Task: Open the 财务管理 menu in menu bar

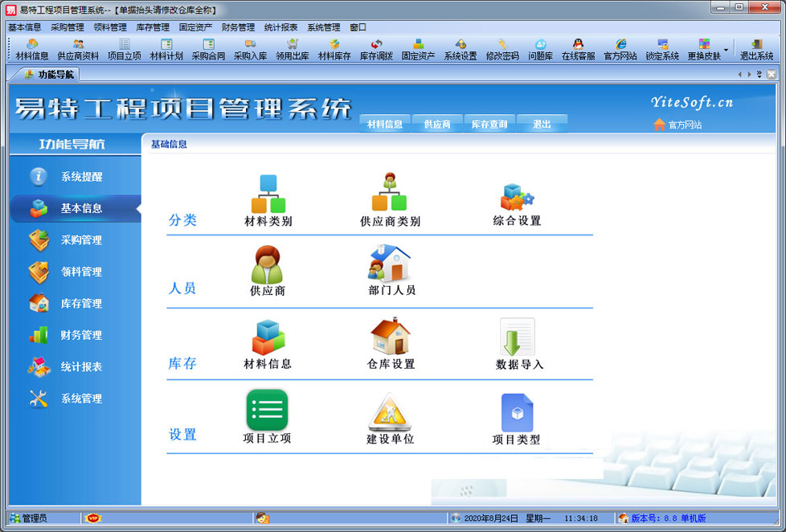Action: point(238,27)
